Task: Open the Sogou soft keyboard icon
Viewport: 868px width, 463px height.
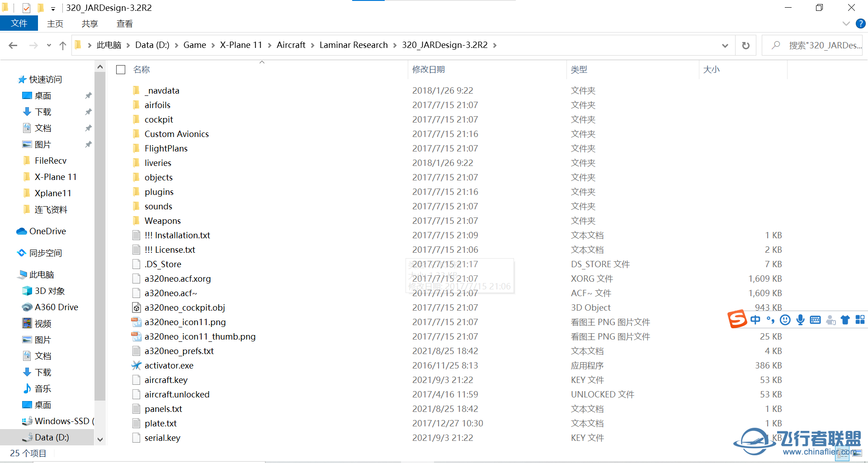Action: pyautogui.click(x=815, y=320)
